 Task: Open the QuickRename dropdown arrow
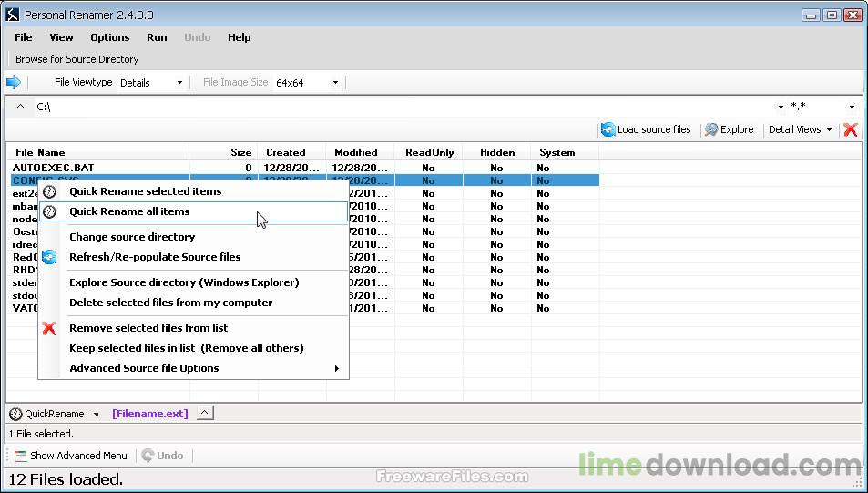click(x=97, y=415)
